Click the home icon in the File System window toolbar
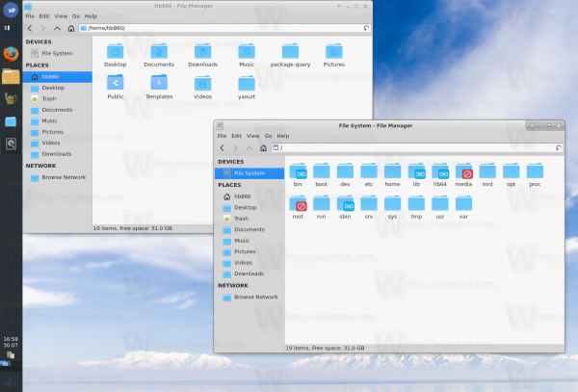The height and width of the screenshot is (392, 578). (263, 148)
